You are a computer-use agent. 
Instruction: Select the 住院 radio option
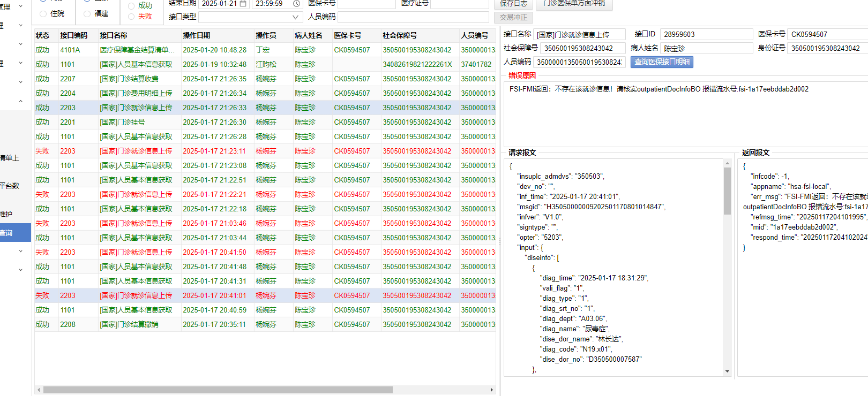[x=43, y=14]
